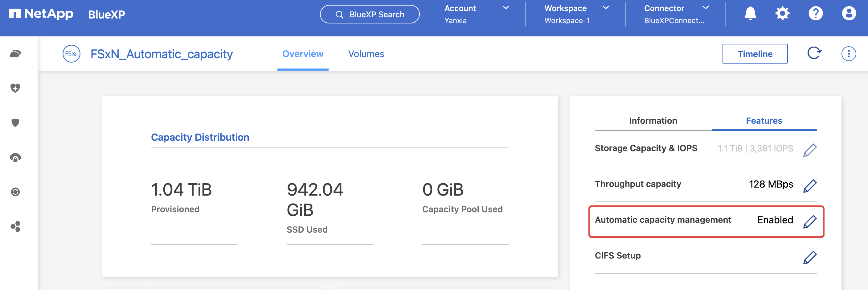Click the FSxN_Automatic_capacity title

coord(162,54)
